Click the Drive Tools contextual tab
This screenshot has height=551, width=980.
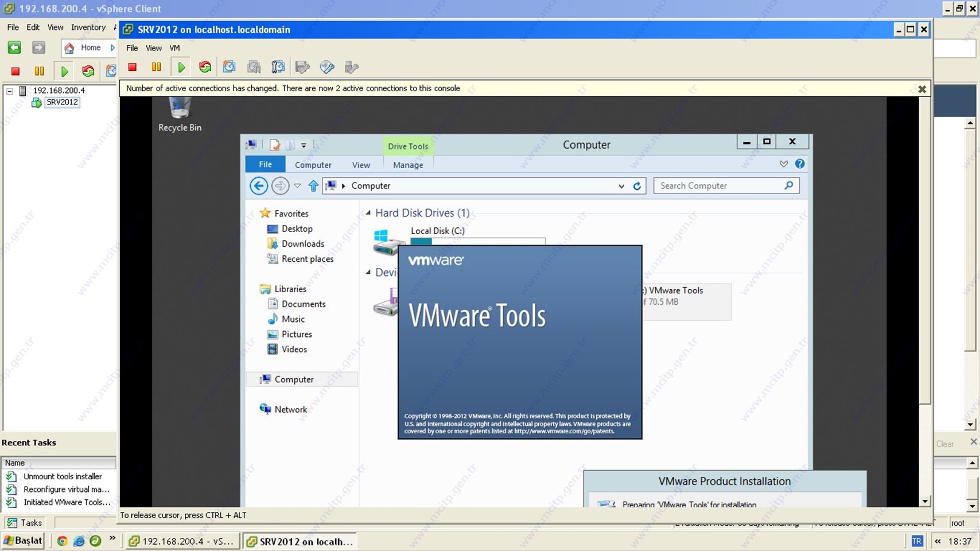pyautogui.click(x=408, y=146)
